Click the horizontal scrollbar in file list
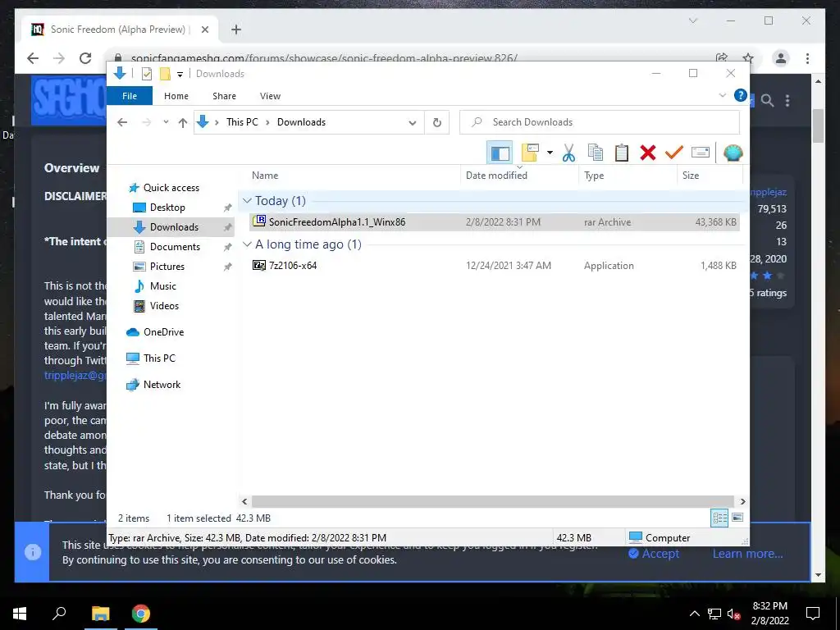The height and width of the screenshot is (630, 840). pyautogui.click(x=492, y=501)
